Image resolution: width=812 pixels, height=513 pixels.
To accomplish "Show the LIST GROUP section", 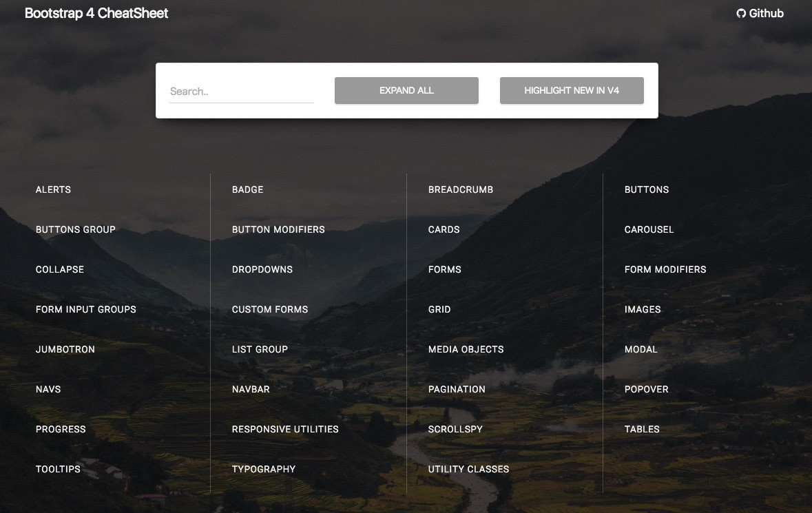I will click(x=260, y=349).
